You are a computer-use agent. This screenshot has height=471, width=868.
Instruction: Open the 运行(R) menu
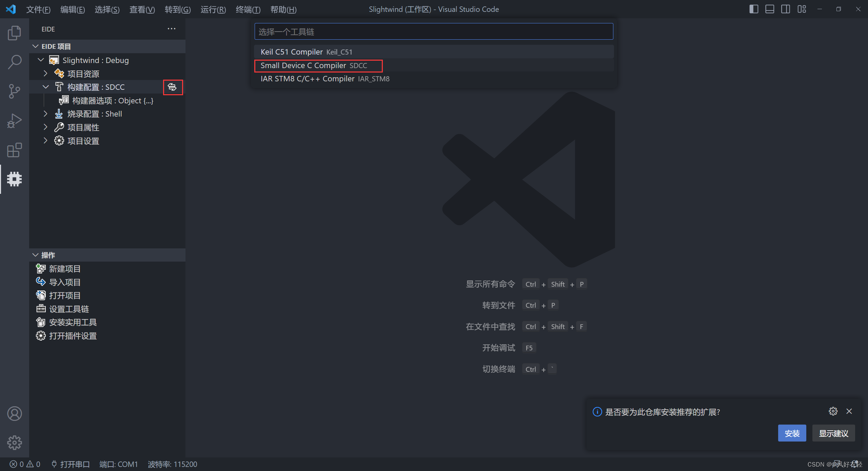(x=213, y=9)
